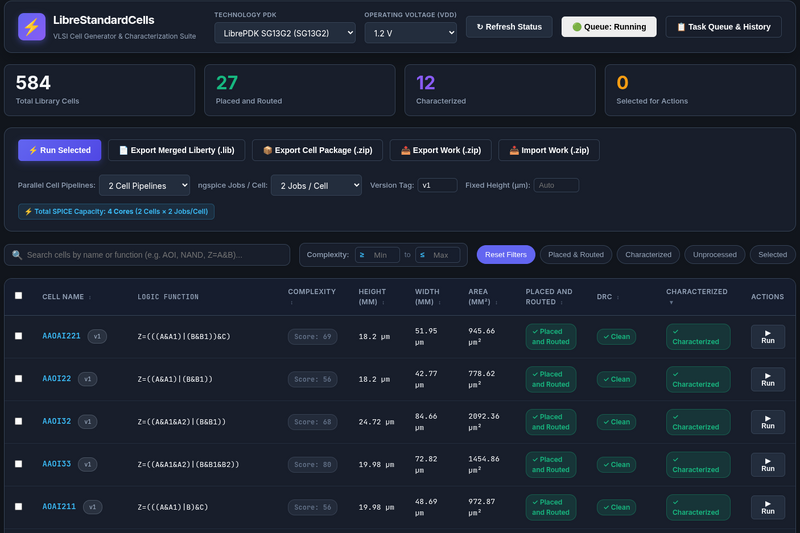Click the Version Tag field
The image size is (800, 533).
pos(437,185)
